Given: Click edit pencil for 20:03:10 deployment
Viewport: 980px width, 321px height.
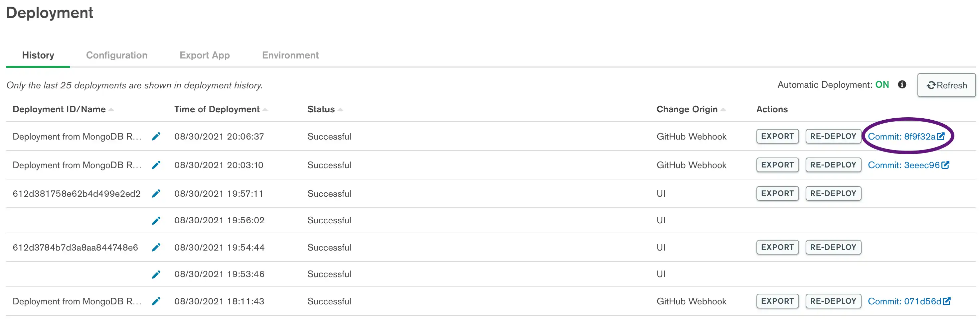Looking at the screenshot, I should coord(156,165).
